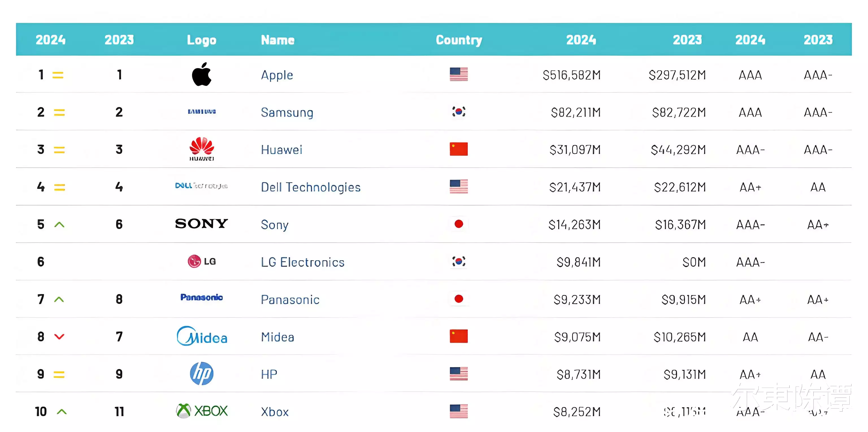Click Midea's red down-rank arrow
The height and width of the screenshot is (432, 868).
click(59, 336)
